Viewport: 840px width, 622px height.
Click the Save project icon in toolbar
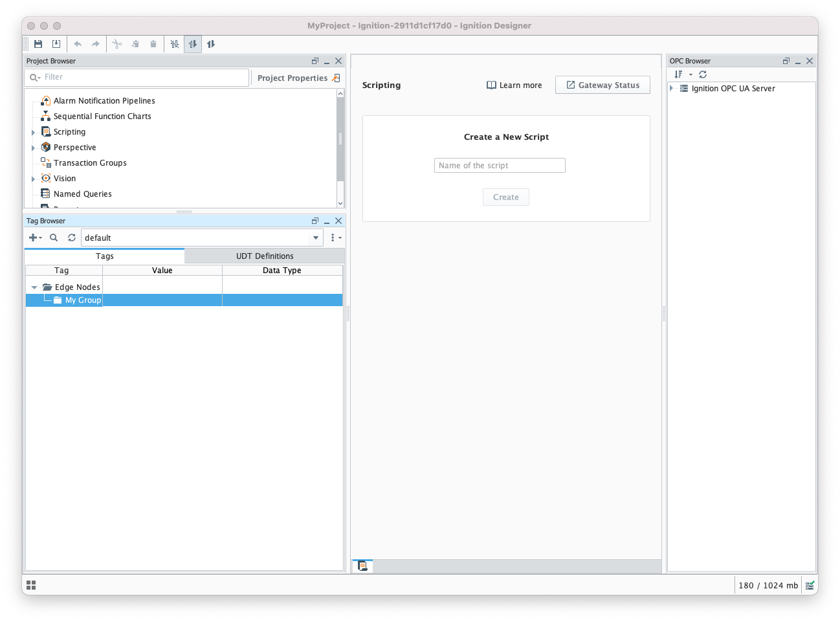click(38, 44)
